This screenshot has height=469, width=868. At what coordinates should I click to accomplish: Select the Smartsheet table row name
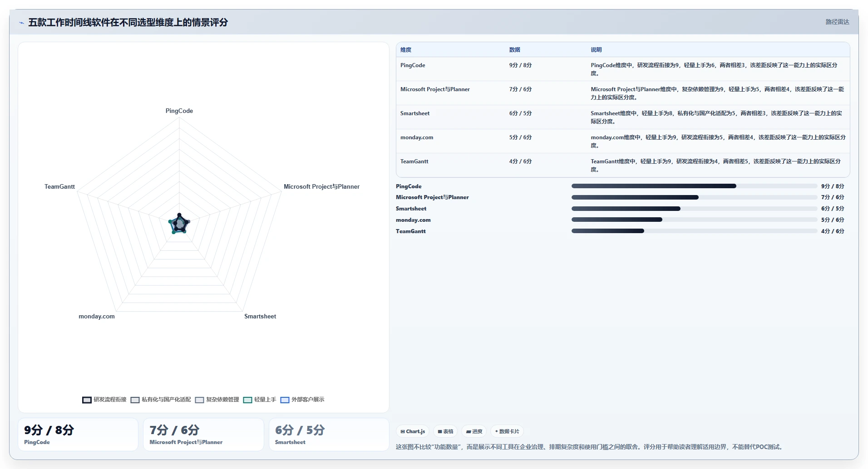coord(415,113)
